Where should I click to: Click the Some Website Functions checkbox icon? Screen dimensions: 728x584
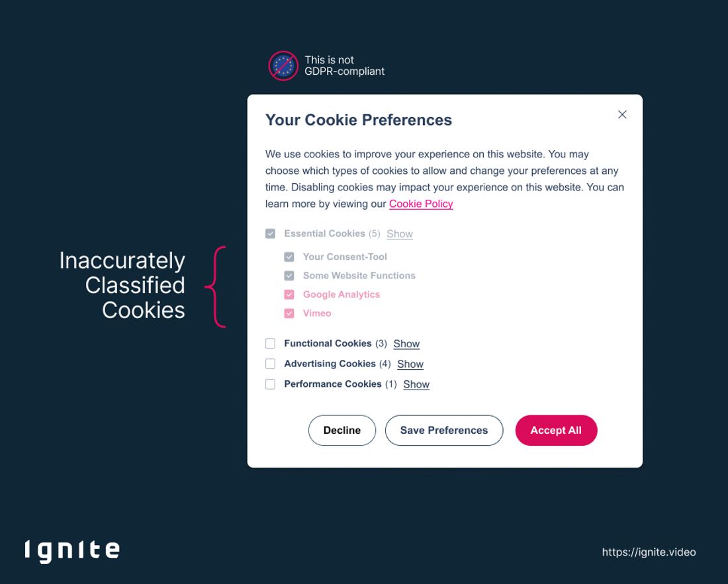tap(289, 275)
